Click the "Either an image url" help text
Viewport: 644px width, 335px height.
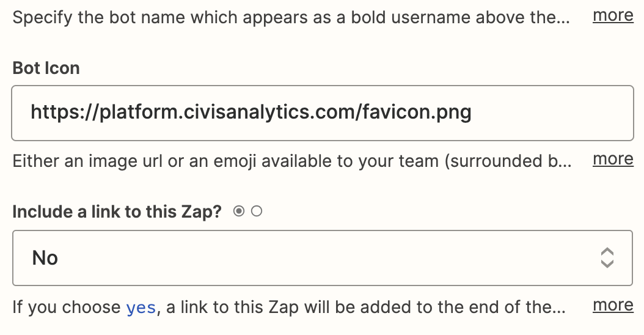pyautogui.click(x=292, y=161)
